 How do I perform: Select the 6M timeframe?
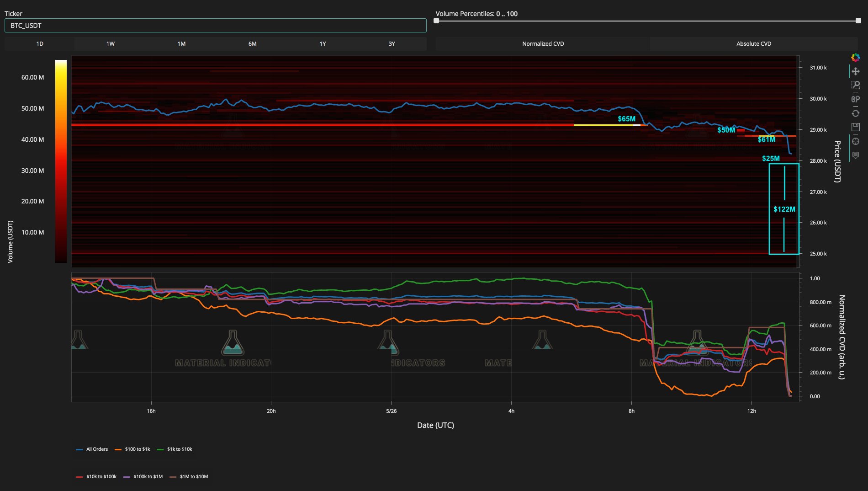click(252, 44)
